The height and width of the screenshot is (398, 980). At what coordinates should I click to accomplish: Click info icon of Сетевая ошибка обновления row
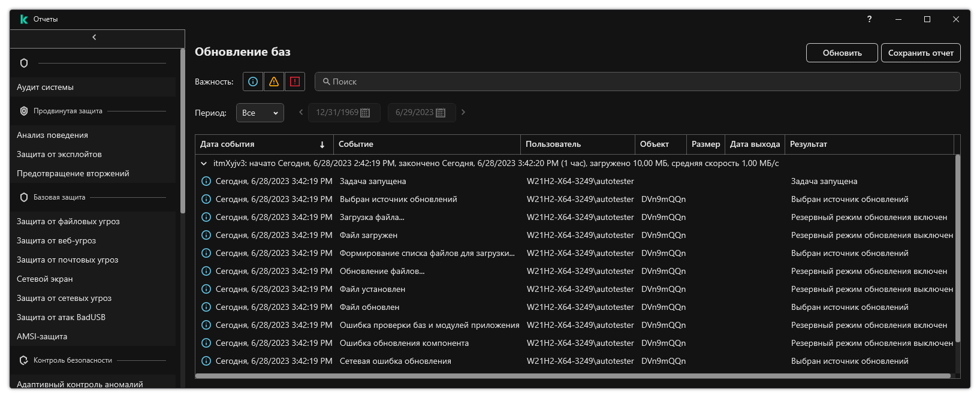[x=206, y=361]
